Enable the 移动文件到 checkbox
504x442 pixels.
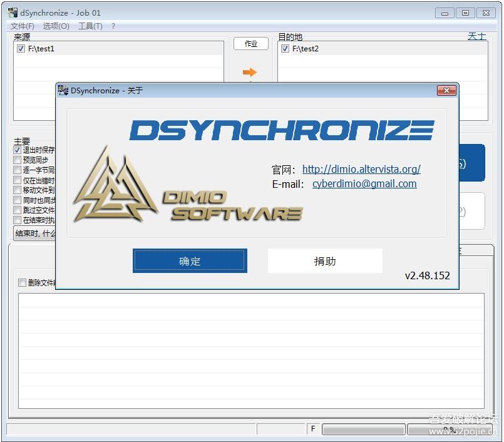click(x=18, y=190)
